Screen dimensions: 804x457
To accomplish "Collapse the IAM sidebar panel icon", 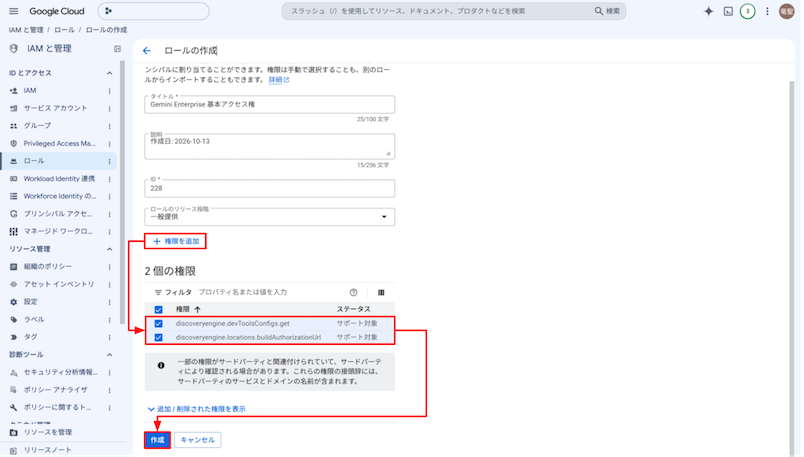I will (117, 49).
